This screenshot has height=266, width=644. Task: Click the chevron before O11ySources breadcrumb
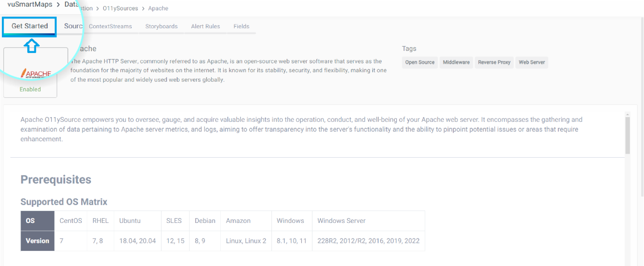[97, 9]
